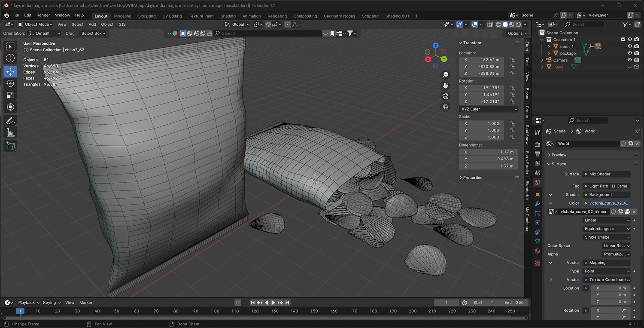Open the Object Mode dropdown

point(35,25)
